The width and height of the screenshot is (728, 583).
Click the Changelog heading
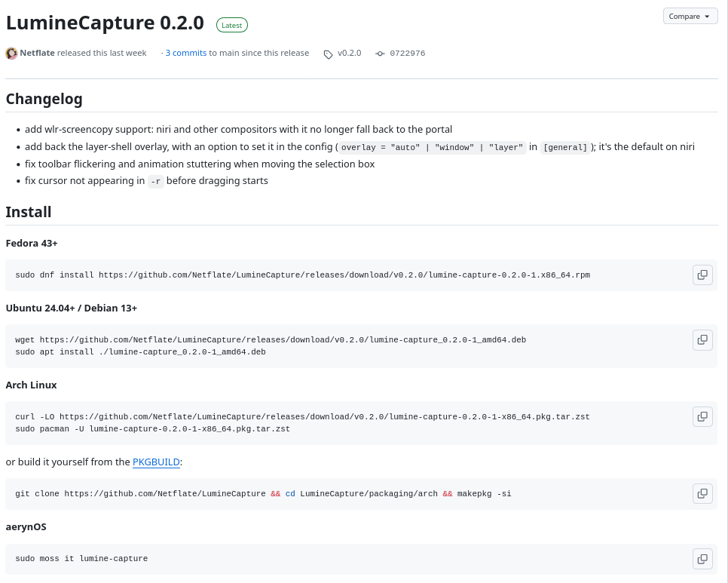click(x=44, y=99)
